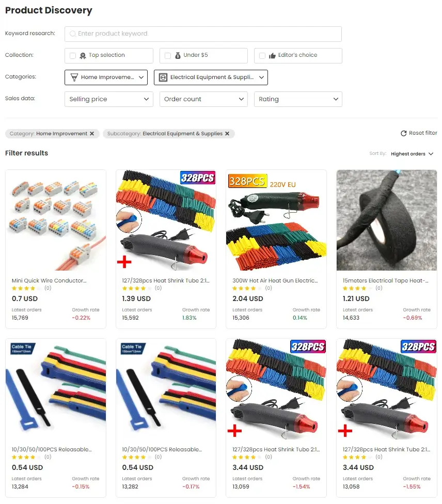This screenshot has width=442, height=504.
Task: Click the Enter product keyword search field
Action: [x=203, y=34]
